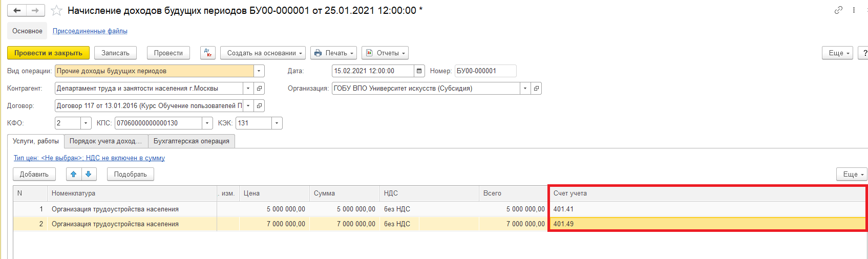868x259 pixels.
Task: Move row down with blue down arrow
Action: (89, 174)
